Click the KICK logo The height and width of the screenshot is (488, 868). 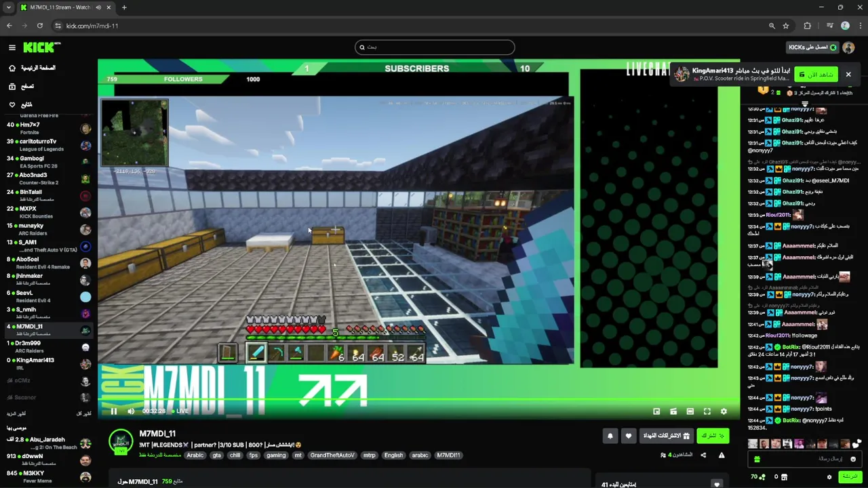click(x=42, y=47)
